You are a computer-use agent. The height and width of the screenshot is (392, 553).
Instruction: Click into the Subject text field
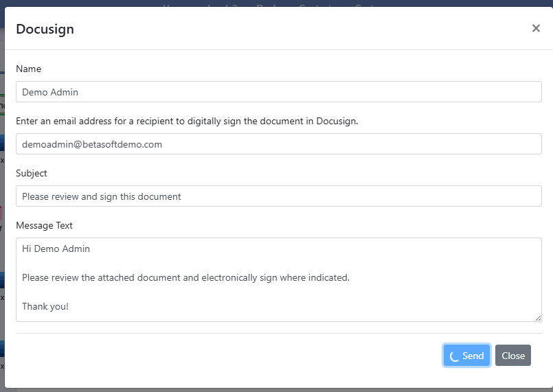(x=279, y=196)
